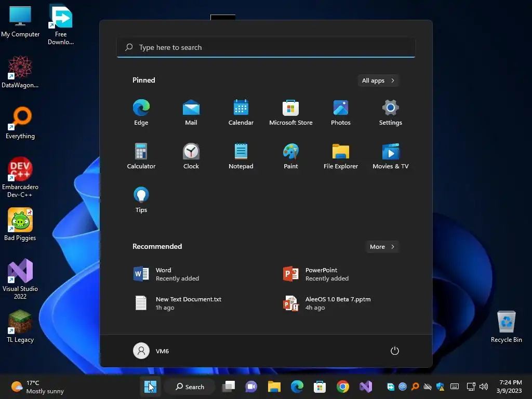The width and height of the screenshot is (532, 399).
Task: Open the Clock app
Action: [191, 156]
